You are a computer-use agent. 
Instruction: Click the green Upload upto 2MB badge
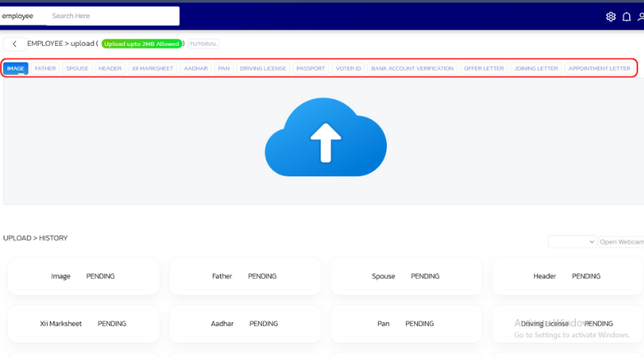[x=142, y=44]
